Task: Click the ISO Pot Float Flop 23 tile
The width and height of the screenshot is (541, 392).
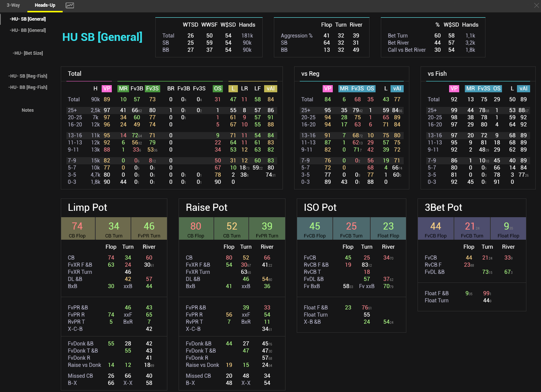Action: [x=388, y=228]
